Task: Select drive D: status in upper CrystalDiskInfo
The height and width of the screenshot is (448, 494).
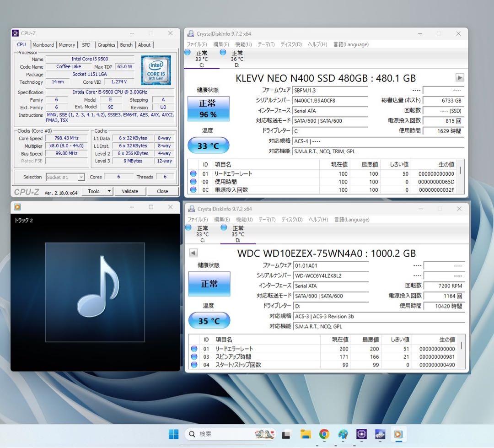Action: 237,59
